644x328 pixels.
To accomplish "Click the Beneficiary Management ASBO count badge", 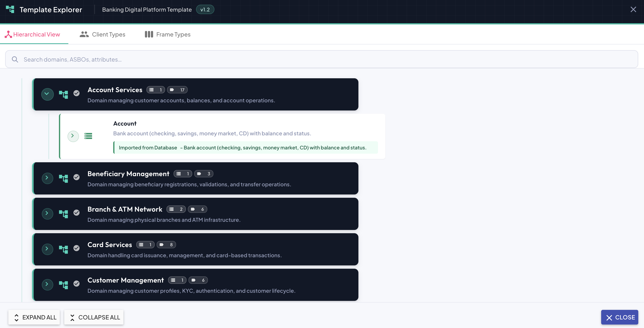I will (183, 174).
